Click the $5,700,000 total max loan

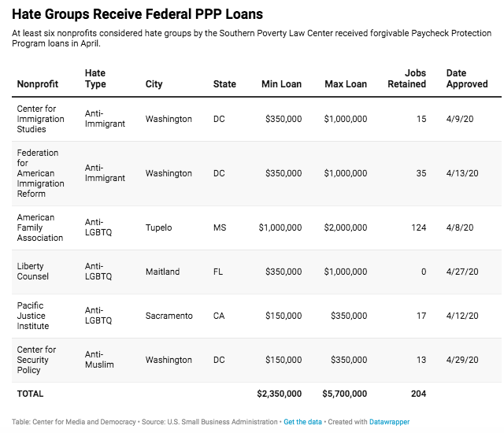tap(345, 393)
